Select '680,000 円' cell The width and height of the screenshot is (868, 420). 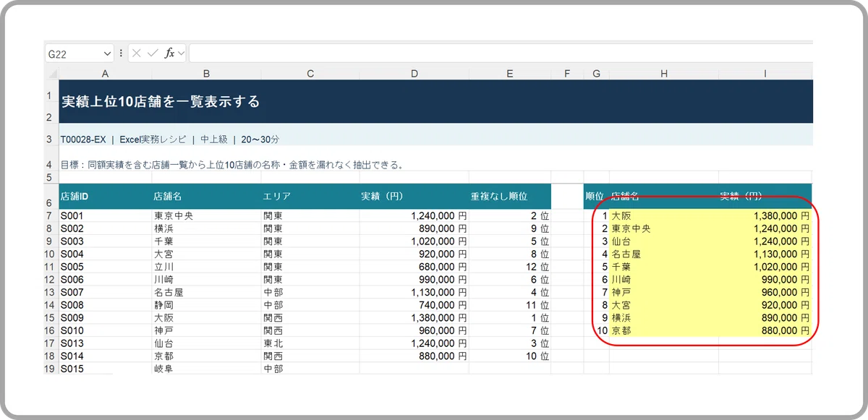414,267
